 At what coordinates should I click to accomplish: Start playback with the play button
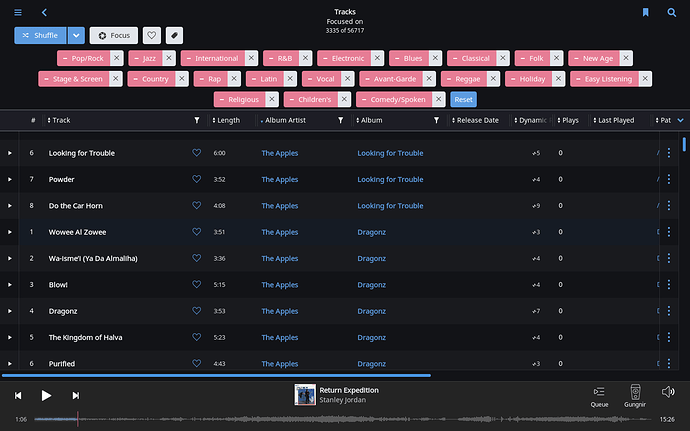pos(46,396)
